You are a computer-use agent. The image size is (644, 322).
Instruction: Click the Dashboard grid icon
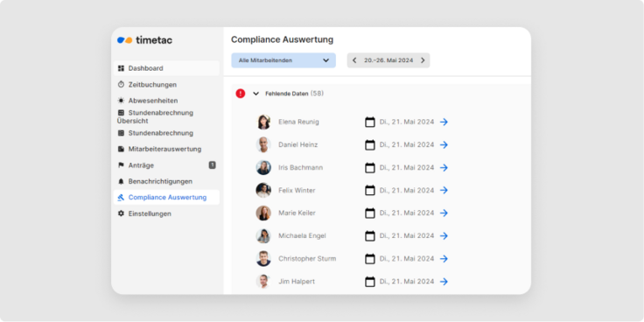pos(121,68)
